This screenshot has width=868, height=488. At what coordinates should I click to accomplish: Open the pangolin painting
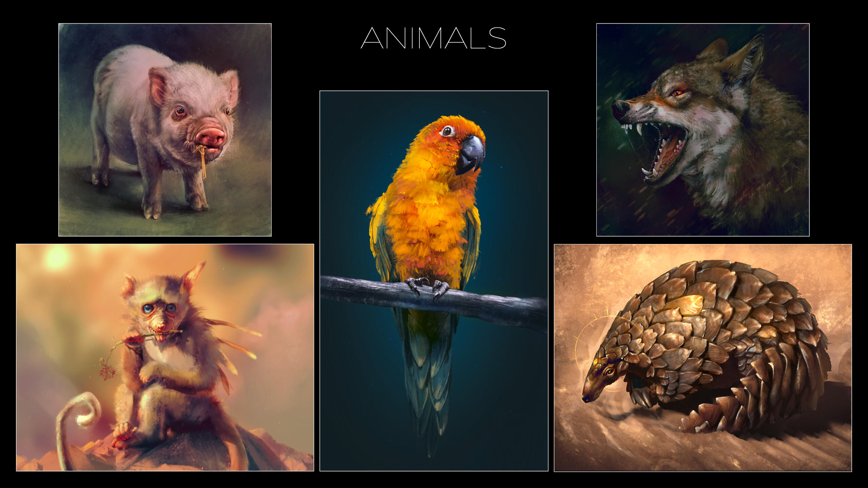coord(703,358)
